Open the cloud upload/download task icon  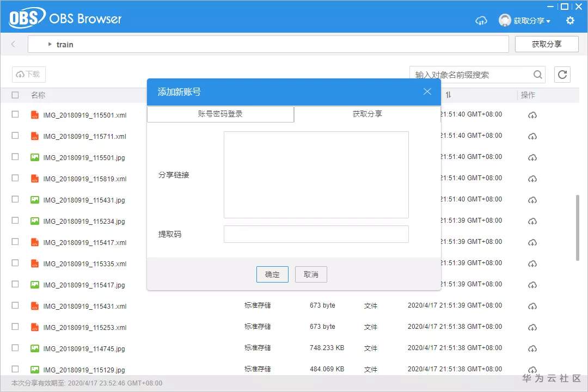click(481, 21)
